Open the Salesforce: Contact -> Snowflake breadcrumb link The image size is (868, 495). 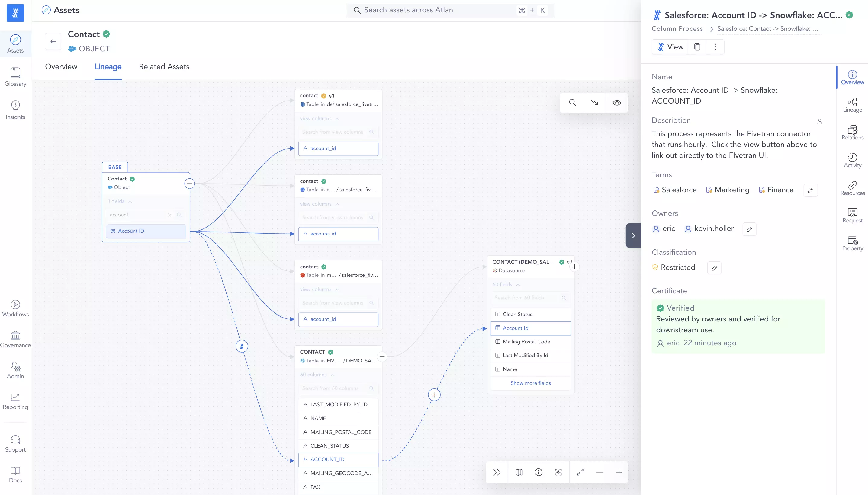tap(768, 29)
